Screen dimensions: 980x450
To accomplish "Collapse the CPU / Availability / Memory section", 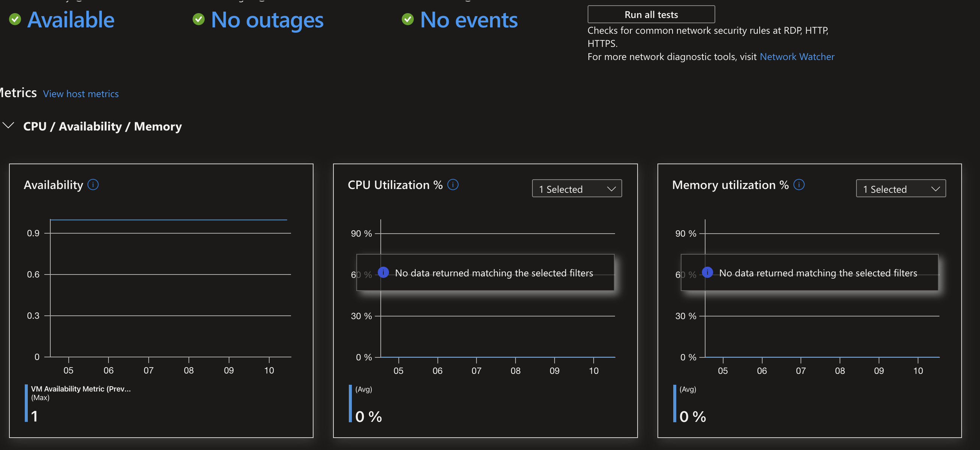I will 8,125.
